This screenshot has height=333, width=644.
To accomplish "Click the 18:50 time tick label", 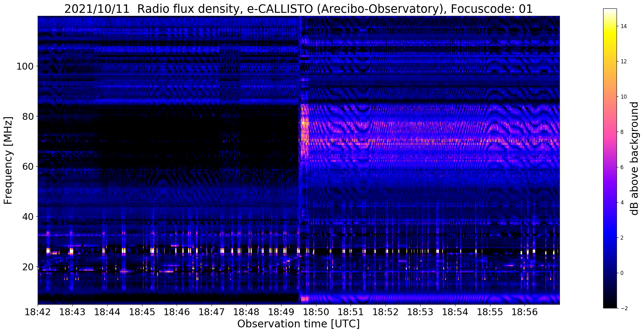I will pyautogui.click(x=316, y=312).
